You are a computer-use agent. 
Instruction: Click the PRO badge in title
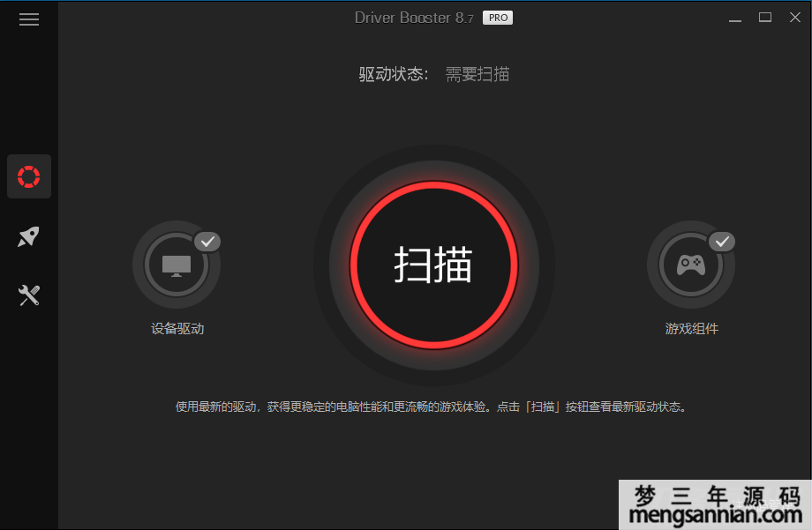click(498, 18)
